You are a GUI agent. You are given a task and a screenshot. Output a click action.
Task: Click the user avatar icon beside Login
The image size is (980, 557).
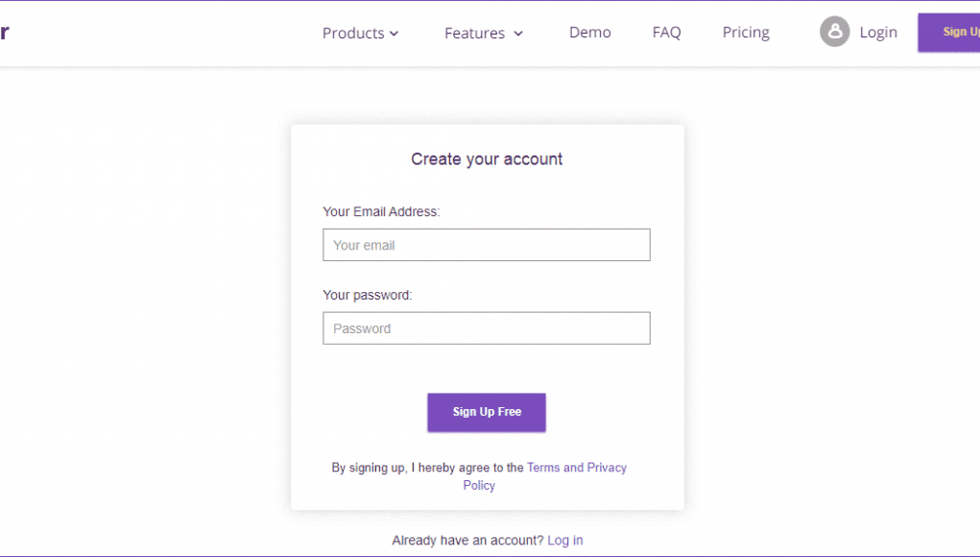coord(834,32)
